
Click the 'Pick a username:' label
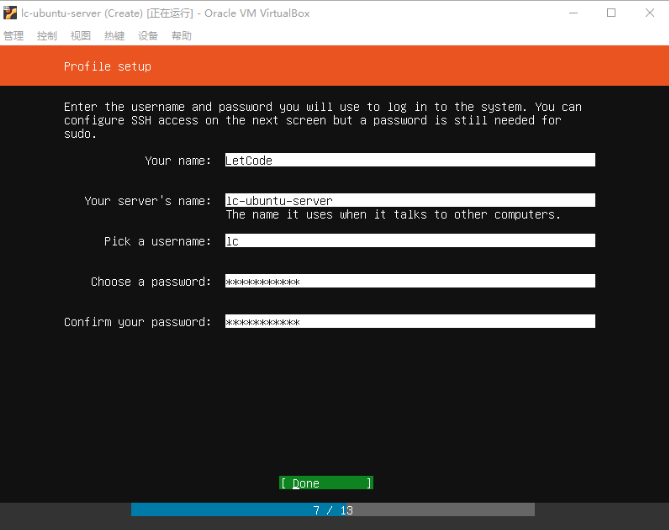point(157,242)
